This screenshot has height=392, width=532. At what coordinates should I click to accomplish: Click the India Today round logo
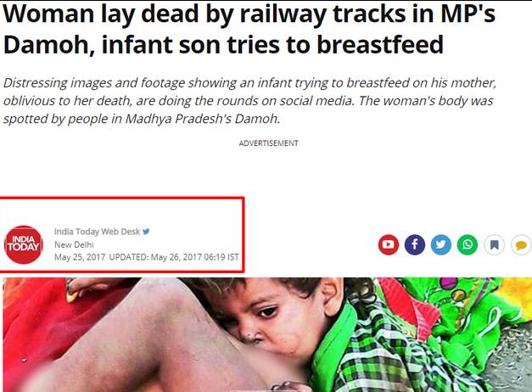click(24, 244)
